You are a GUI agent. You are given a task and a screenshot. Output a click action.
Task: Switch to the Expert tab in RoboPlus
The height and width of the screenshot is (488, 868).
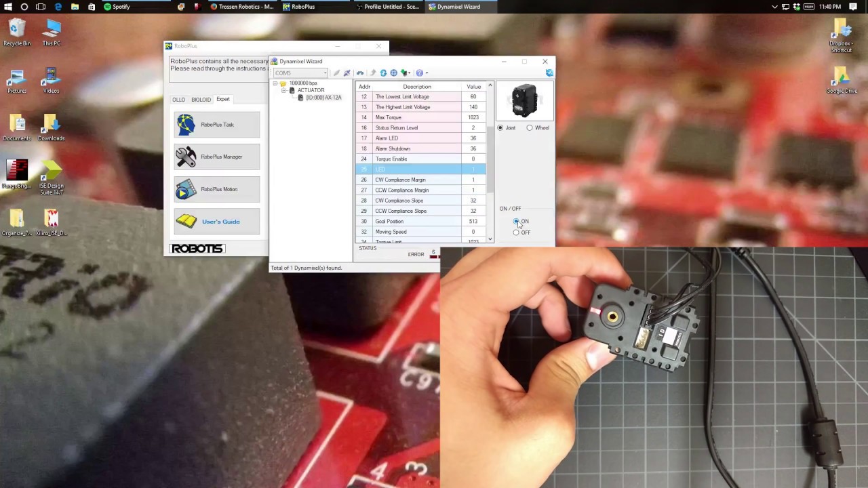point(223,99)
